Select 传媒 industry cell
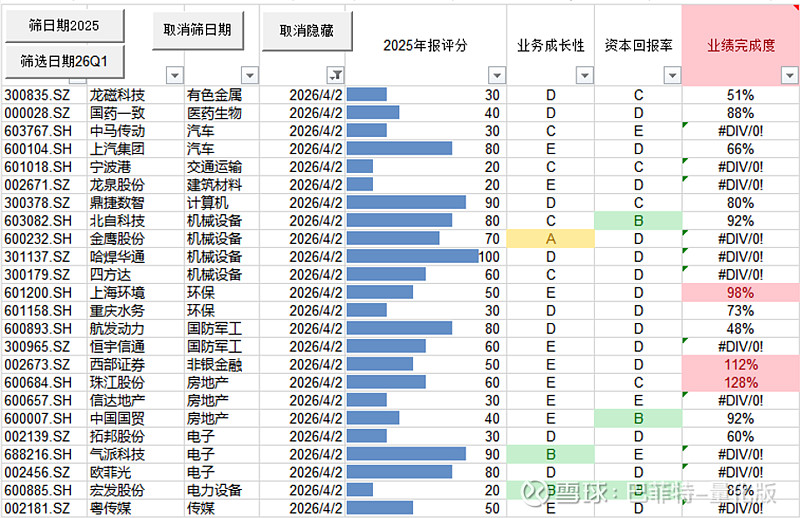The height and width of the screenshot is (518, 800). [222, 508]
